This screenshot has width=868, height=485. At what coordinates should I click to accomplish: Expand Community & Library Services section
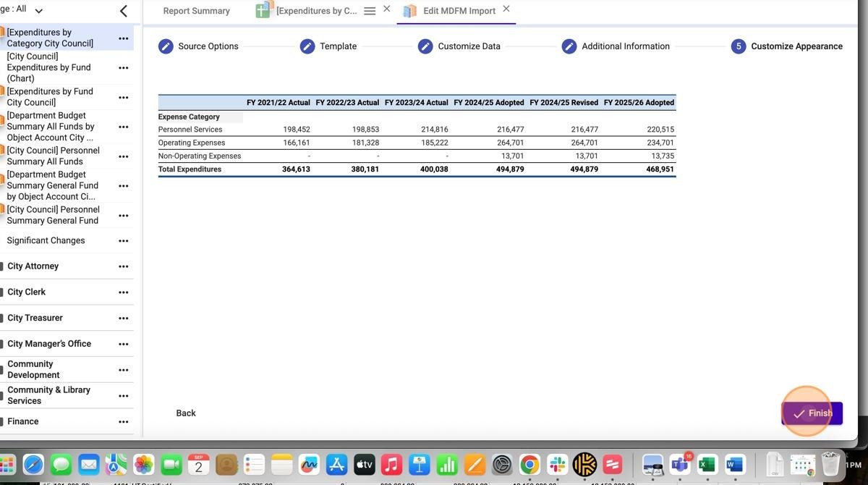48,395
